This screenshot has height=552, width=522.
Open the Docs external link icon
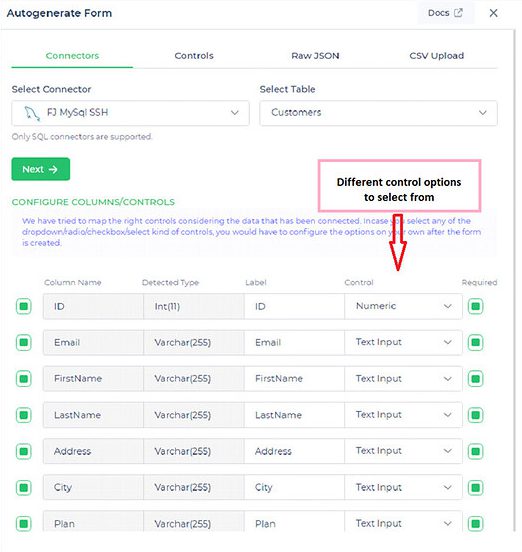[458, 13]
